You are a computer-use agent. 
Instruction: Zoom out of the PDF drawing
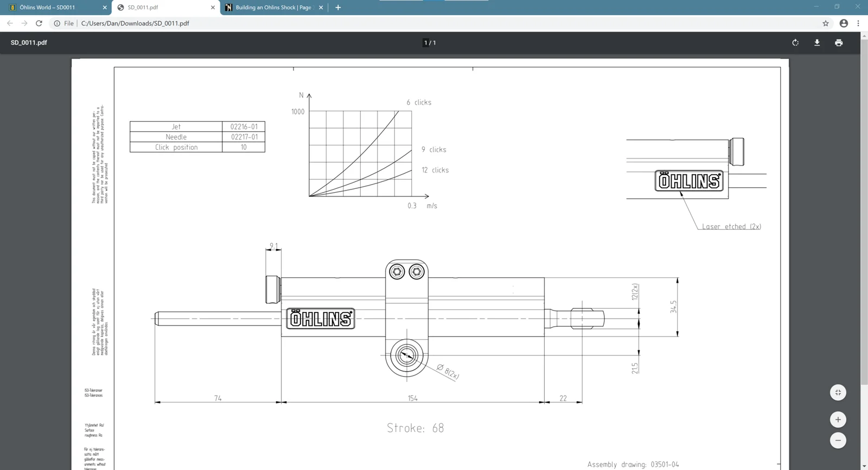pos(838,440)
